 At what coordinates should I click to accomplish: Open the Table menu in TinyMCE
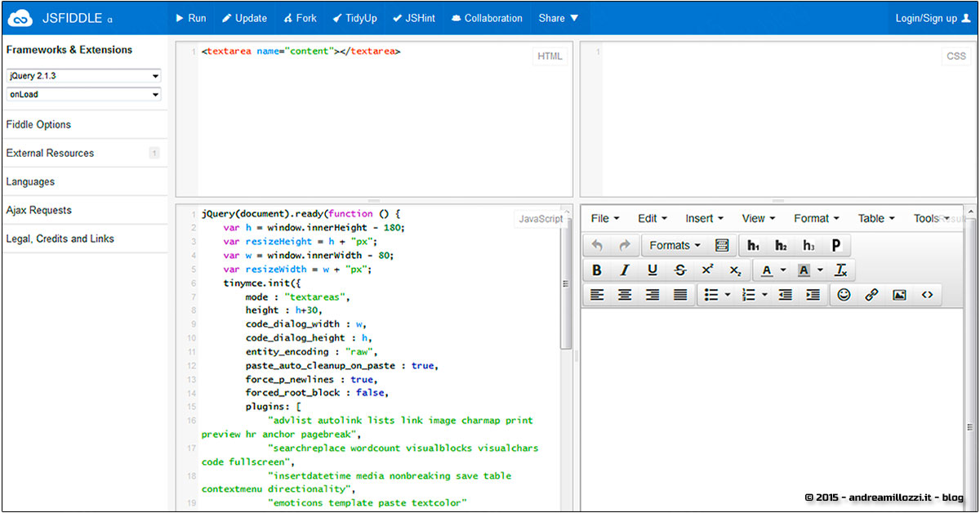875,218
